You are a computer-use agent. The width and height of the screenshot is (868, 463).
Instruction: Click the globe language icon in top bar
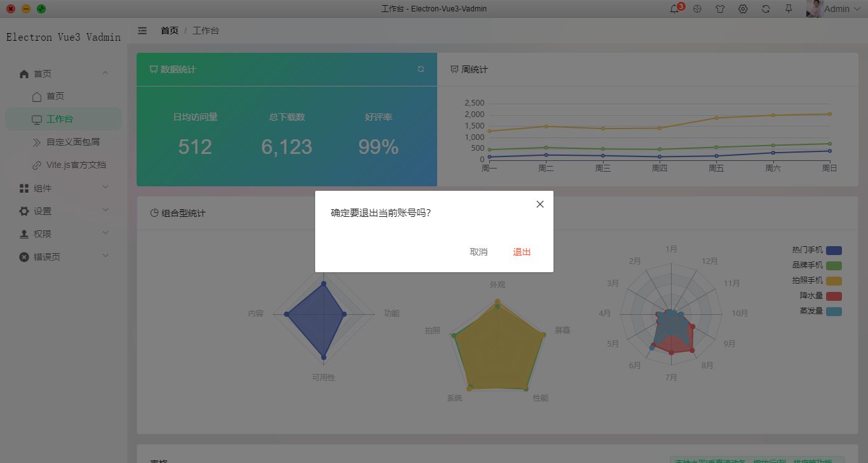coord(697,8)
